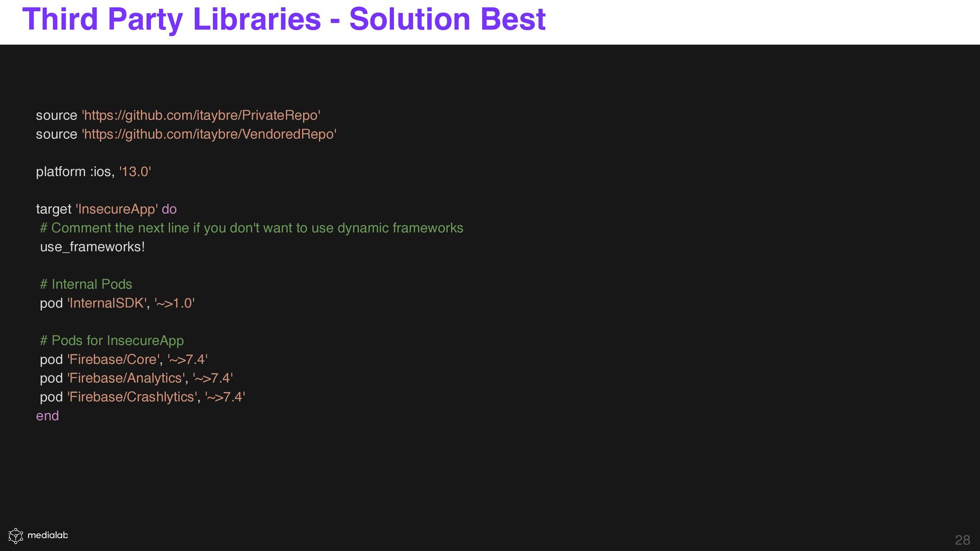Click the use_frameworks! statement

[x=92, y=247]
